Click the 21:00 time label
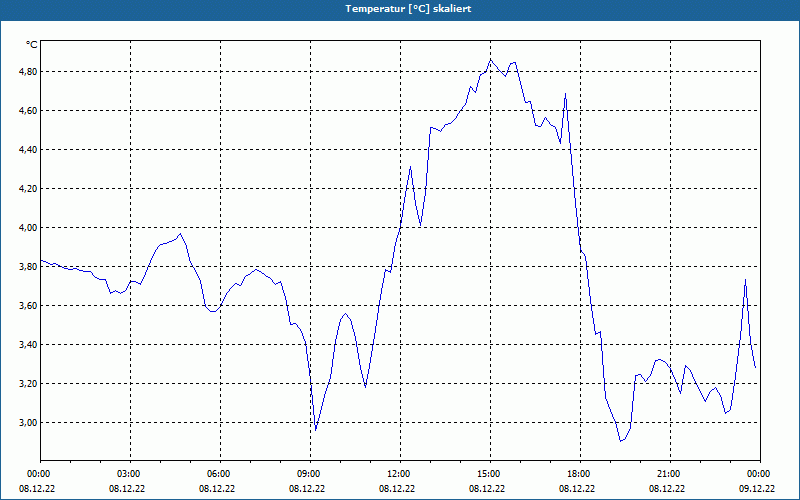800x500 pixels. pos(670,474)
